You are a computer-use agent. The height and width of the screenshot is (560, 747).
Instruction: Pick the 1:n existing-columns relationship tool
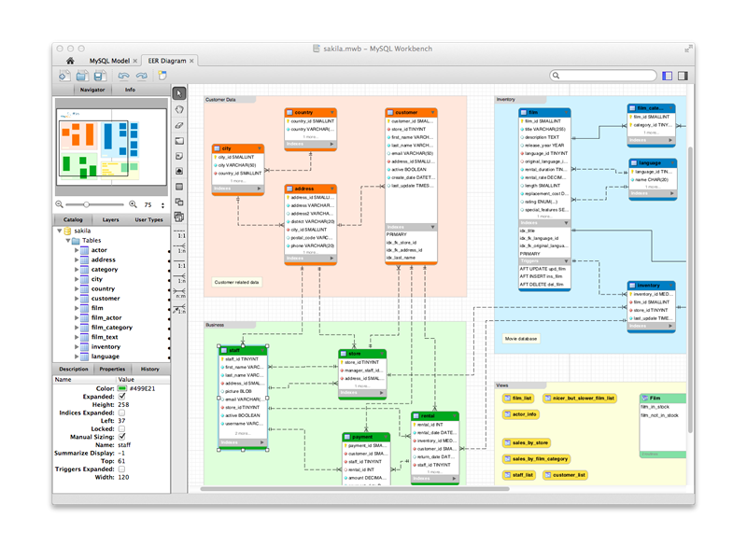click(180, 310)
